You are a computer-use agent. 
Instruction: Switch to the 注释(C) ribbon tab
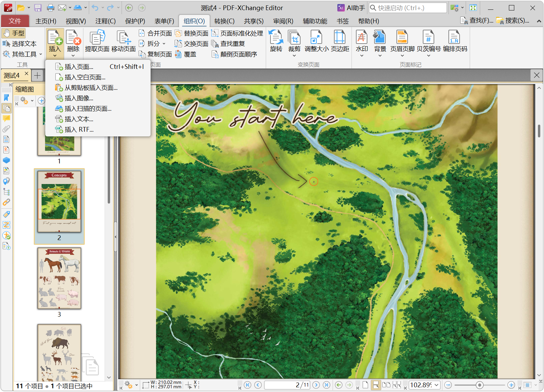click(x=105, y=21)
